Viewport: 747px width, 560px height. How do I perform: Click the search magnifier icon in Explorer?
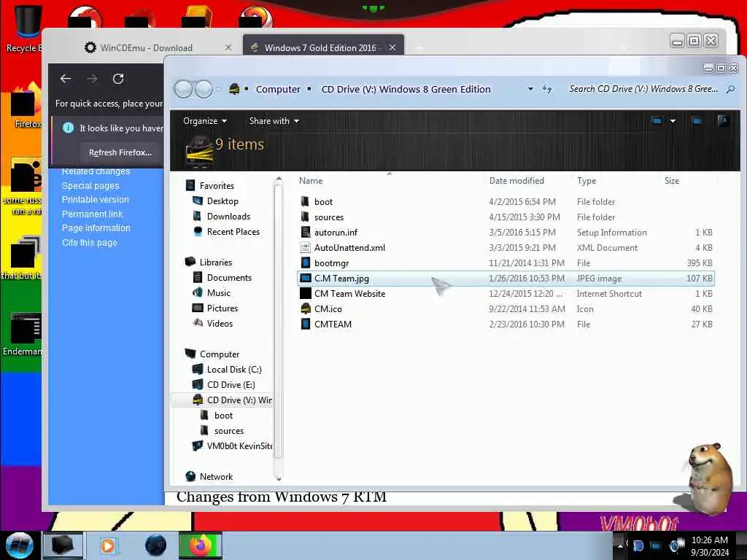pyautogui.click(x=730, y=89)
